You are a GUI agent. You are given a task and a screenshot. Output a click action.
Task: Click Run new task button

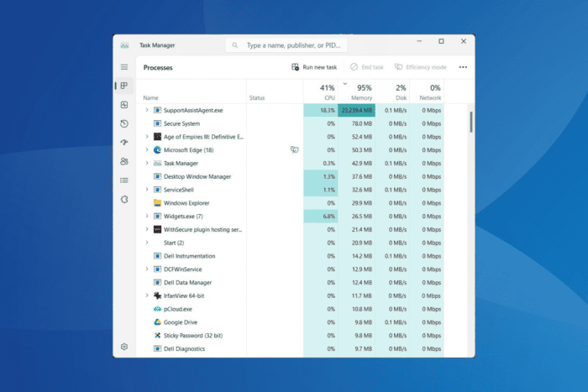coord(314,67)
